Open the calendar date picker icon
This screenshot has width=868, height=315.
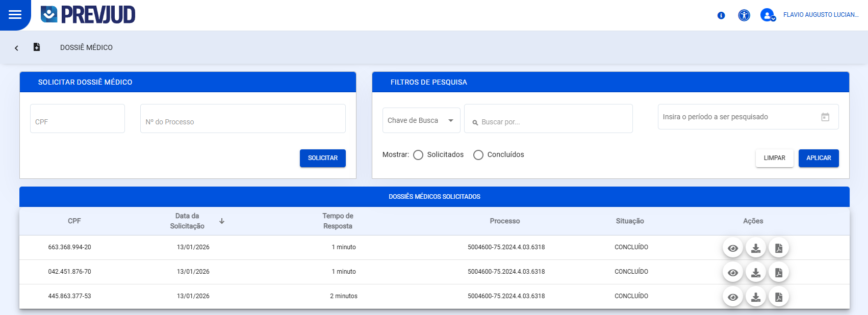[x=825, y=117]
